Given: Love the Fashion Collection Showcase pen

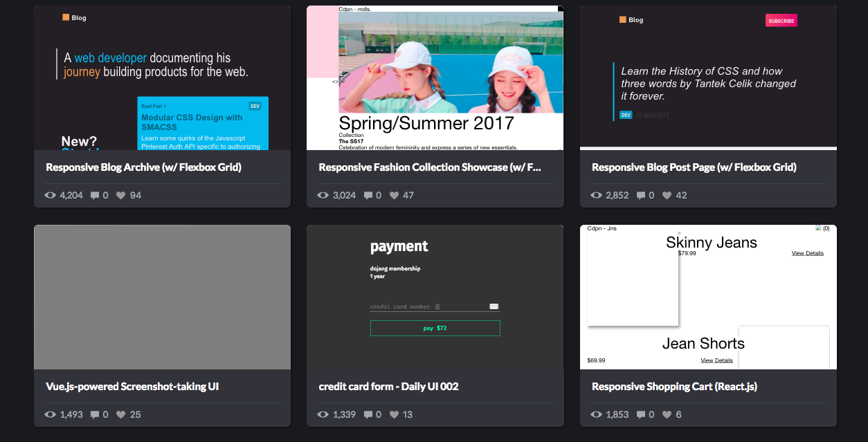Looking at the screenshot, I should tap(394, 196).
